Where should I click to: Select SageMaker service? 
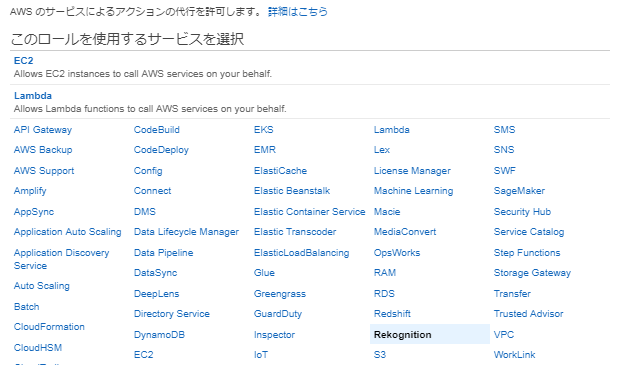point(519,191)
